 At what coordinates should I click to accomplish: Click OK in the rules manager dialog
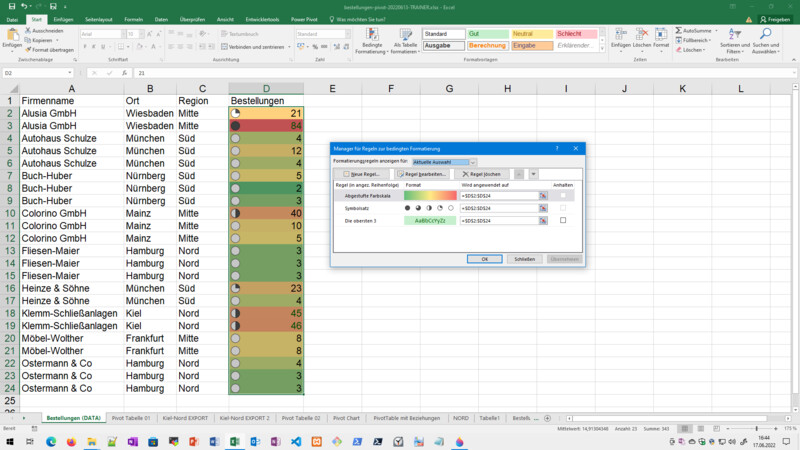pyautogui.click(x=485, y=259)
